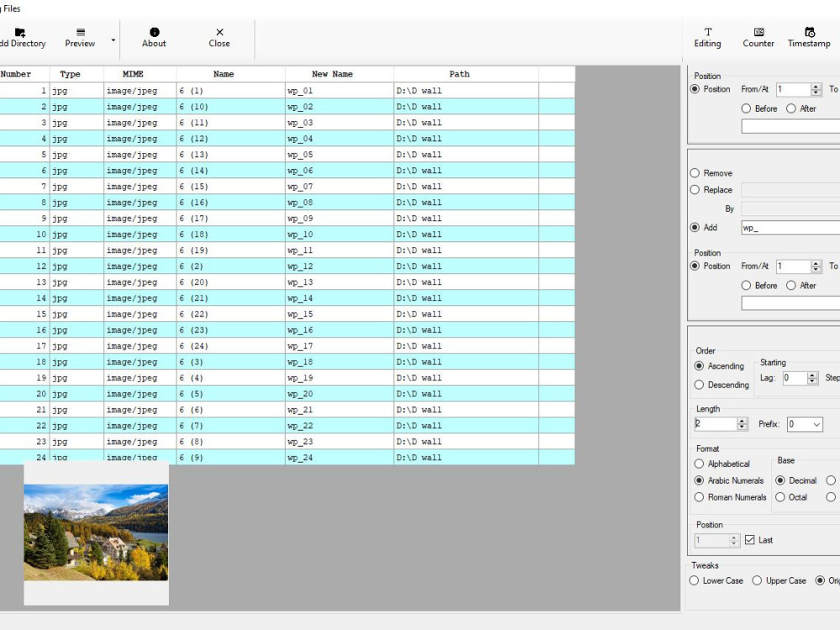
Task: Select Descending order
Action: 698,385
